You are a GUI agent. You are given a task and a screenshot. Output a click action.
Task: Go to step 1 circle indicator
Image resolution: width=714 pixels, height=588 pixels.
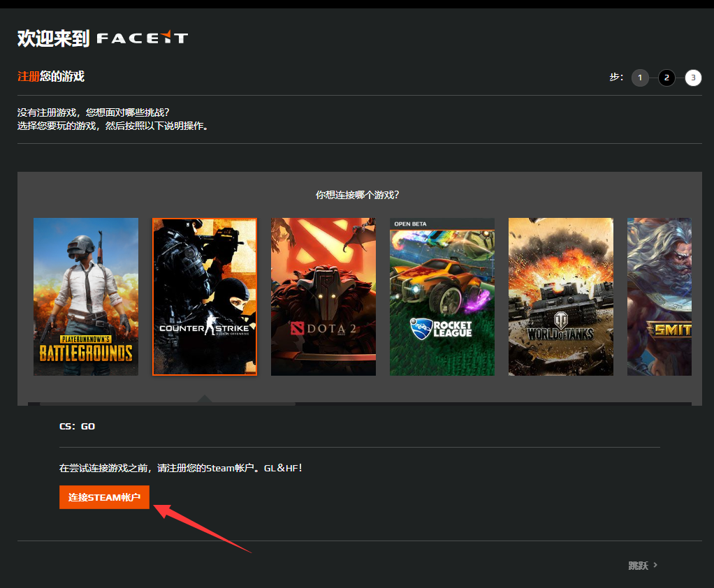[640, 78]
